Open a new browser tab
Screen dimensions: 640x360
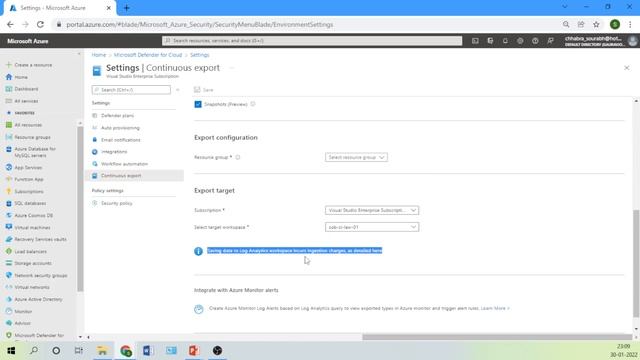(127, 8)
